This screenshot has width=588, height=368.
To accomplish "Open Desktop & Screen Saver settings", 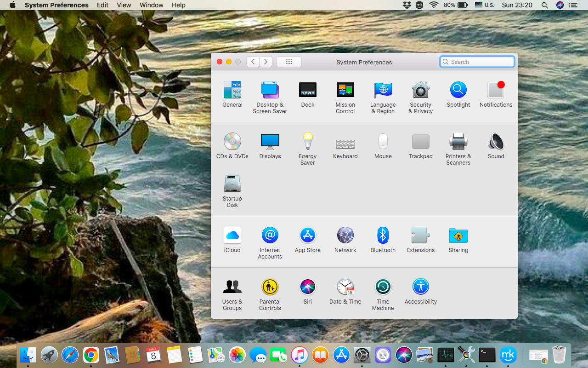I will (x=270, y=90).
